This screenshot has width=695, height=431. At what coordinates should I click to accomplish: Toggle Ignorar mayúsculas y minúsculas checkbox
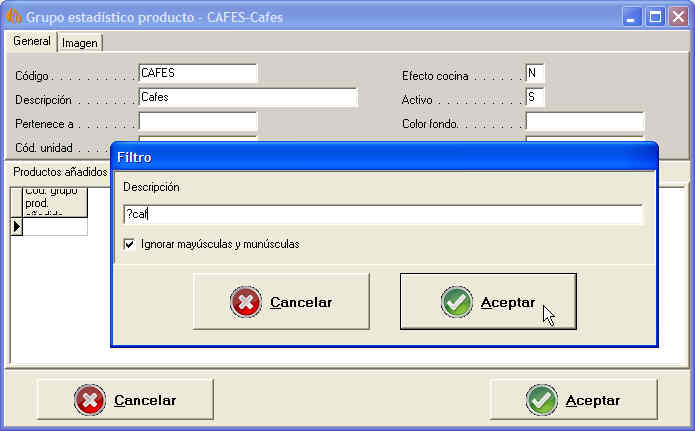(x=129, y=244)
